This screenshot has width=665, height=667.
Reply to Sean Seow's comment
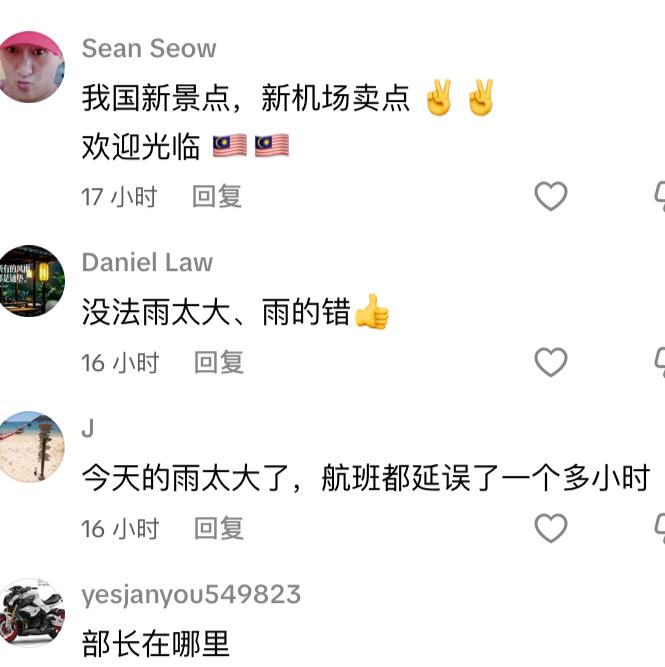[217, 196]
